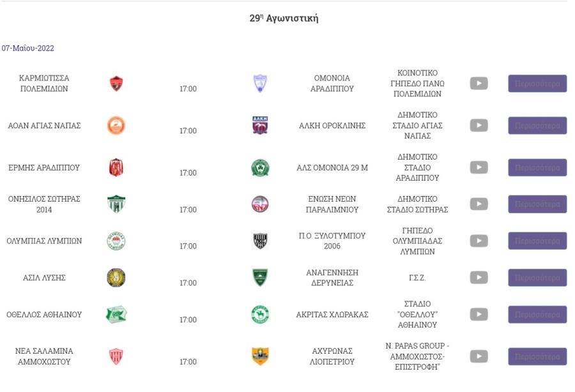Open the AOAN Agias Napas orange logo
The height and width of the screenshot is (392, 575).
point(116,125)
